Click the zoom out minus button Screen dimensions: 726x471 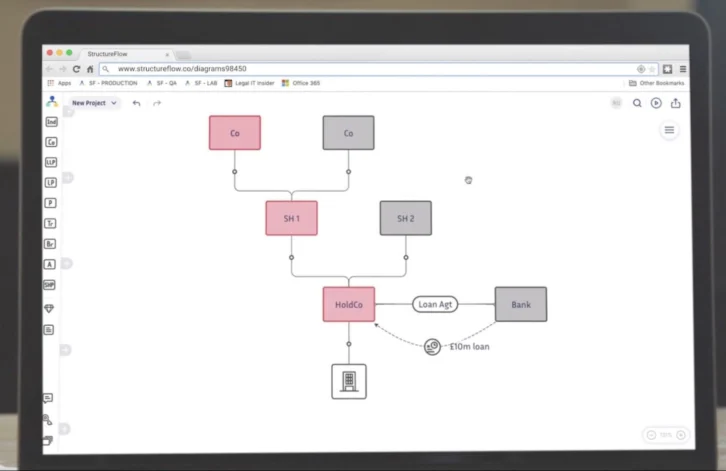652,435
